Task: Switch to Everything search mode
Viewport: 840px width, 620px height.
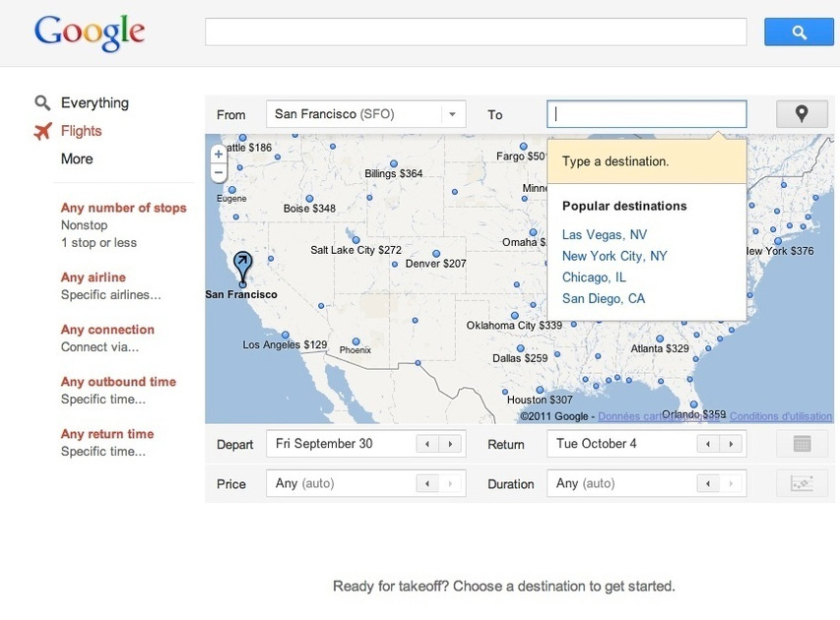Action: click(95, 102)
